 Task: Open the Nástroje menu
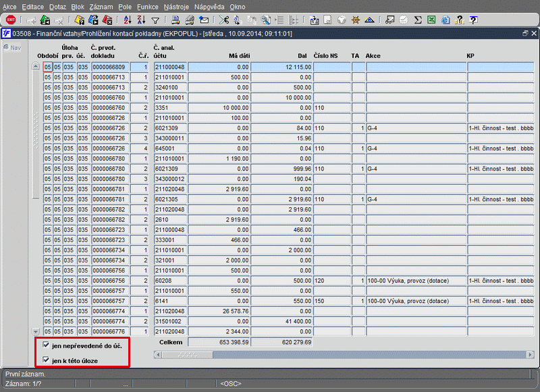coord(178,6)
